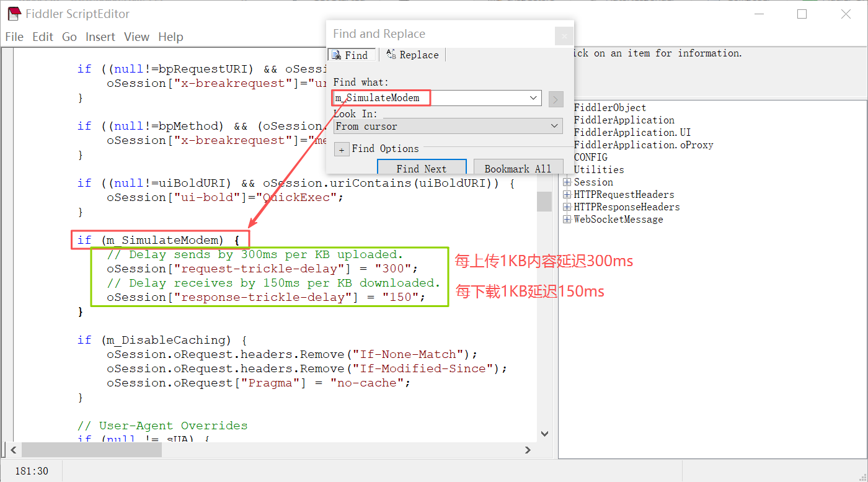Open the File menu

pyautogui.click(x=14, y=37)
